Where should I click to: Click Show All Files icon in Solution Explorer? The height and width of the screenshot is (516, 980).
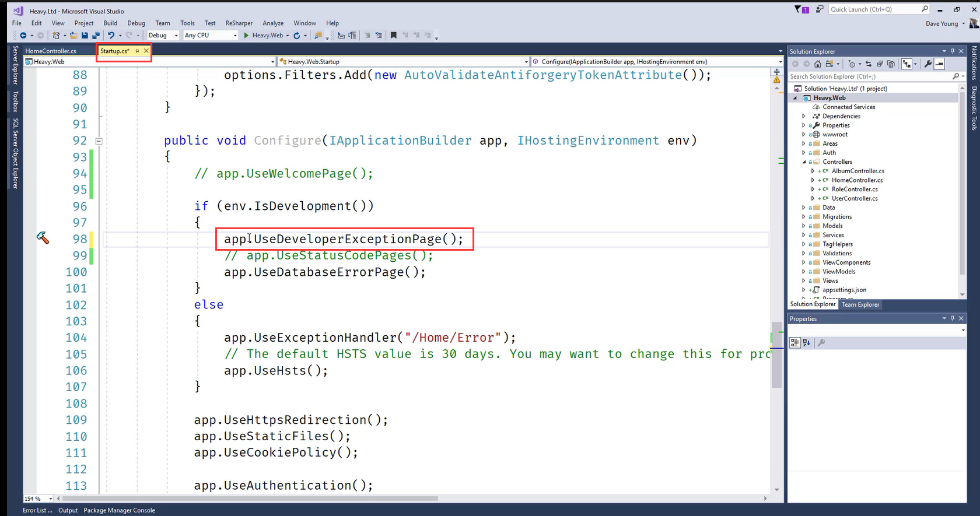[x=891, y=64]
